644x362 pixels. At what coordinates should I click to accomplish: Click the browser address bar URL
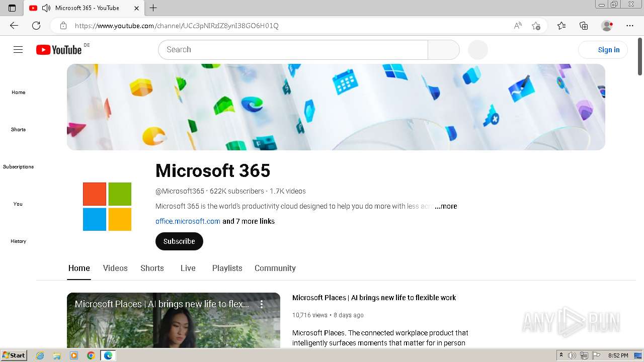[177, 26]
